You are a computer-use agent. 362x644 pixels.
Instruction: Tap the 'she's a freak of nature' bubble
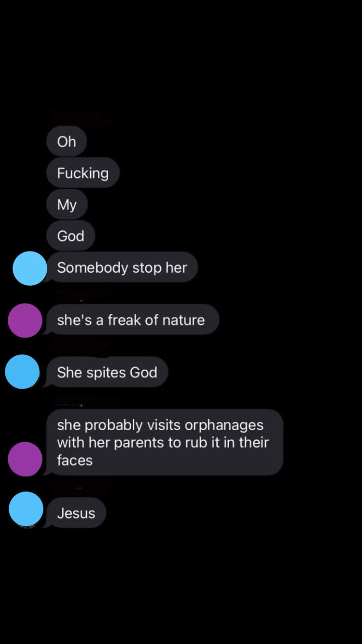pyautogui.click(x=131, y=320)
